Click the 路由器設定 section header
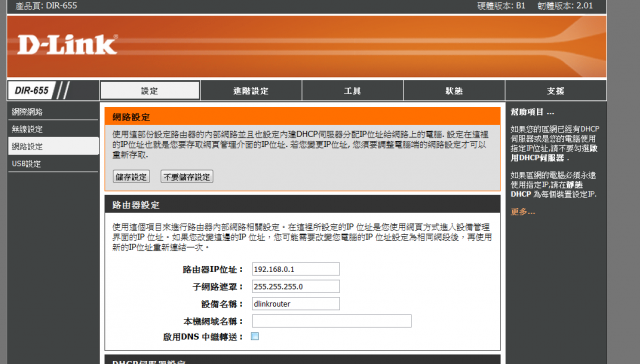 coord(302,204)
